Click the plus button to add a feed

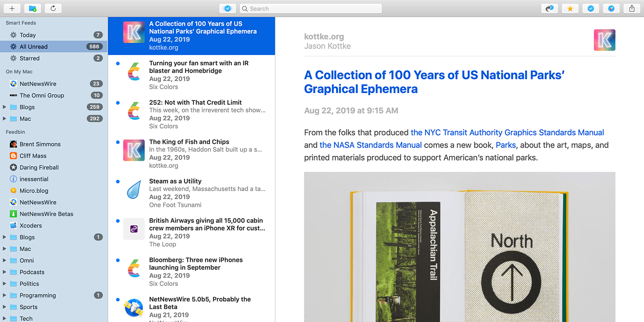pyautogui.click(x=12, y=8)
